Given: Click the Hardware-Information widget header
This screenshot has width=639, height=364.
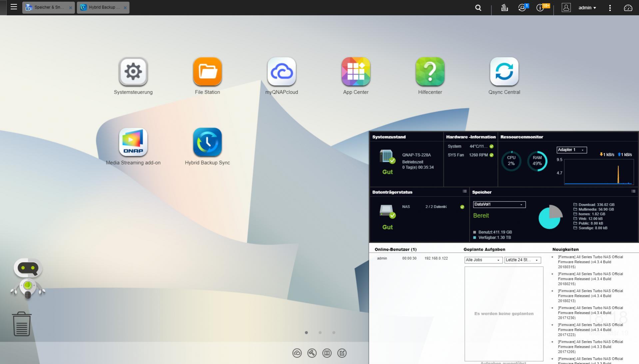Looking at the screenshot, I should (471, 137).
